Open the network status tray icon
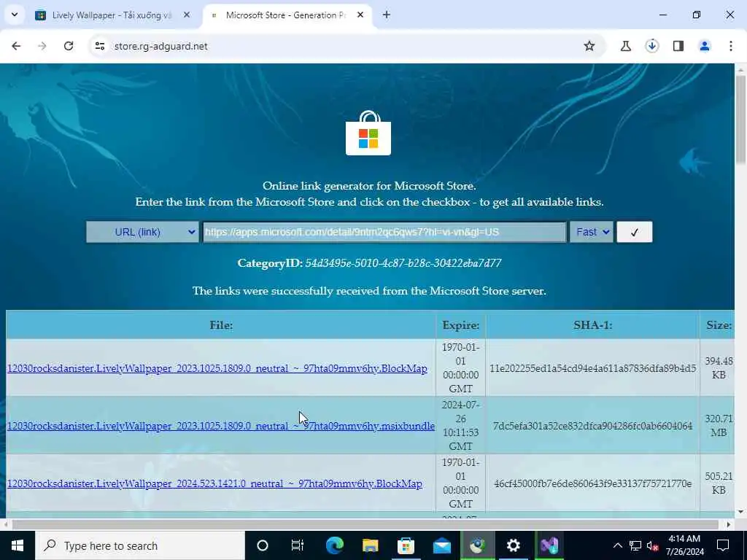 (x=635, y=545)
